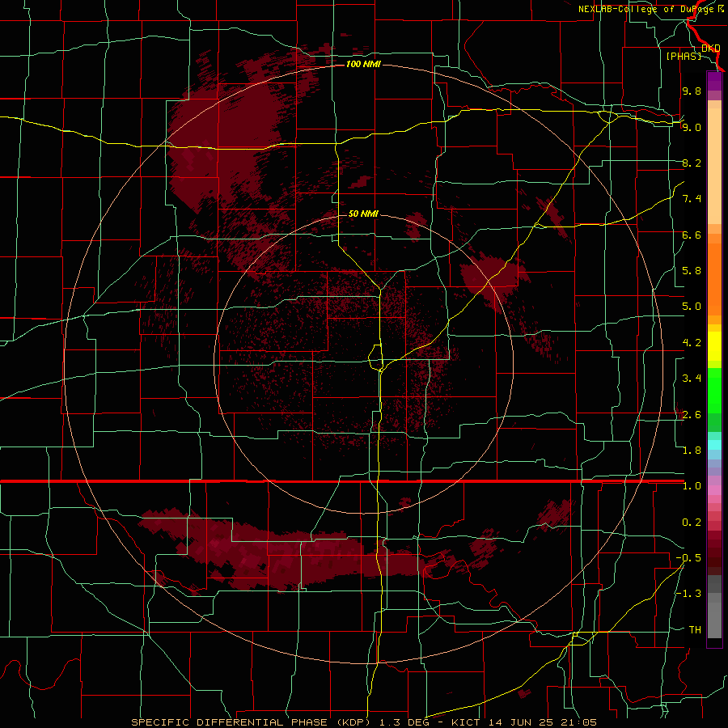Click the KICT station identifier in caption

coord(467,722)
